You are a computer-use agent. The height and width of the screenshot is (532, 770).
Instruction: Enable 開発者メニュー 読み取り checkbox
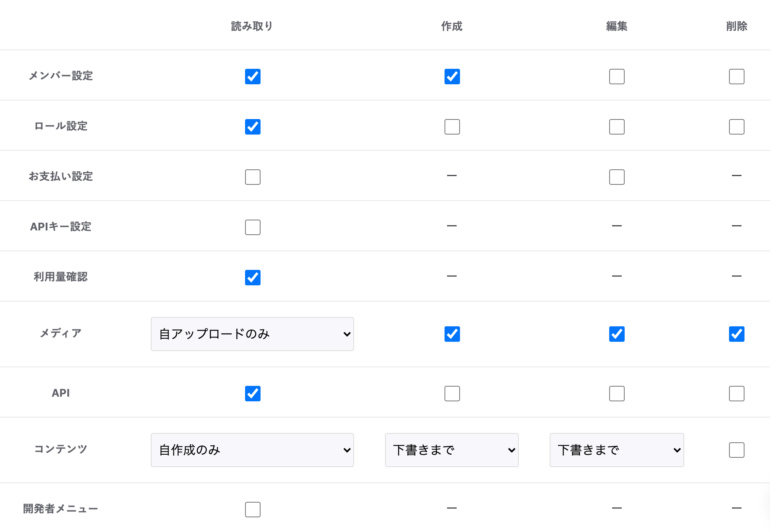[x=253, y=510]
